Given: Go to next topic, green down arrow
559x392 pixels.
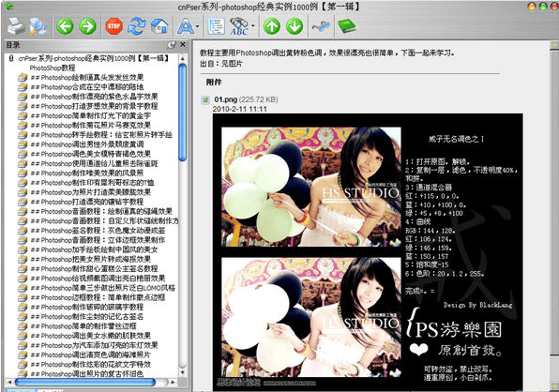Looking at the screenshot, I should tap(295, 26).
